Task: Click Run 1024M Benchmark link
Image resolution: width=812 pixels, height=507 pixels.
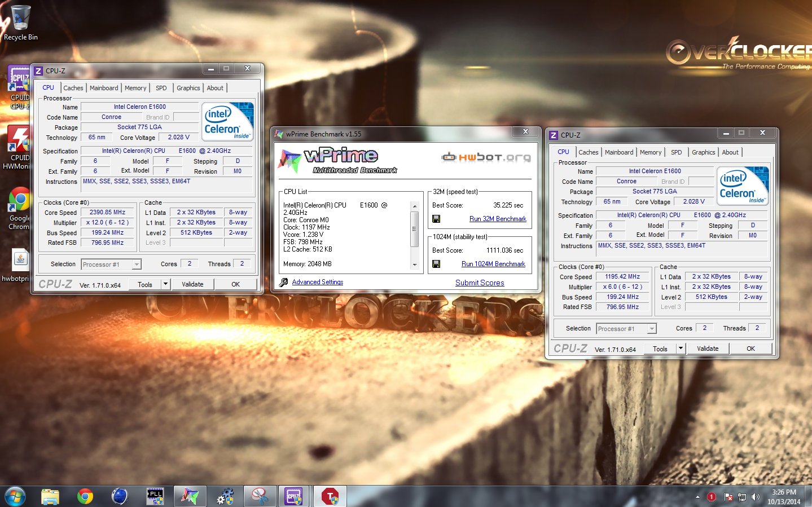Action: (493, 264)
